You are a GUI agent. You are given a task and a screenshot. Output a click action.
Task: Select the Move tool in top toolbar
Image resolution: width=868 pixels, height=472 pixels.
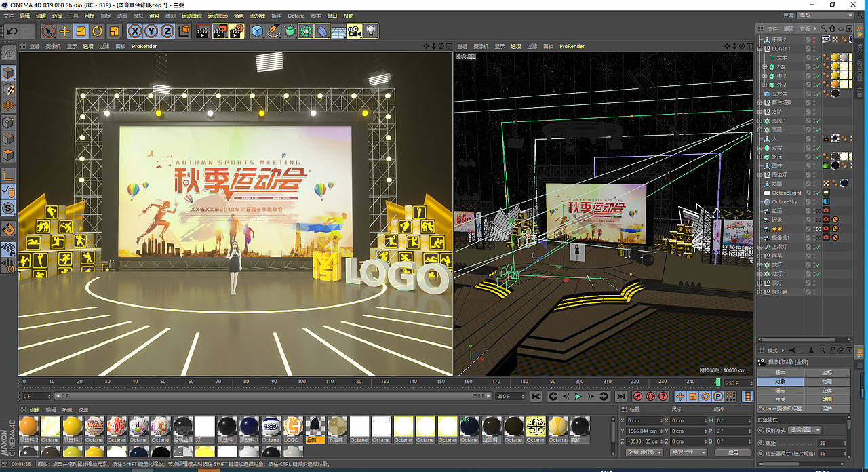[x=65, y=31]
